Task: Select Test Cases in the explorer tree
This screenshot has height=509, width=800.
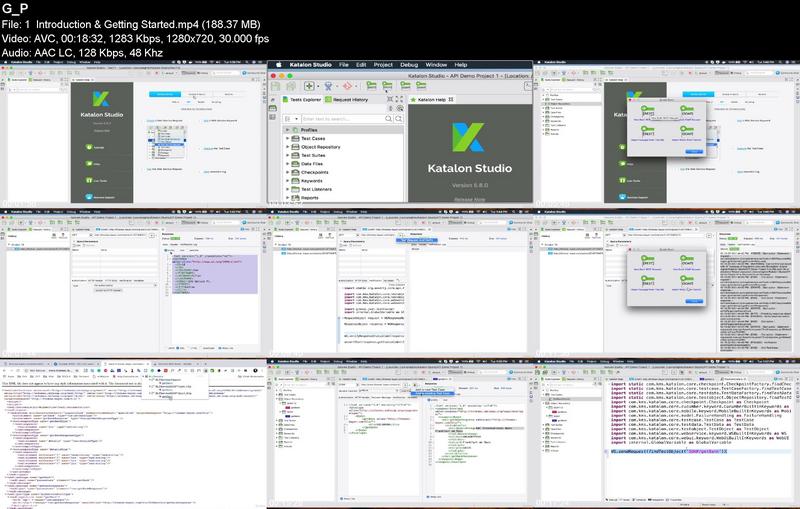Action: [x=313, y=138]
